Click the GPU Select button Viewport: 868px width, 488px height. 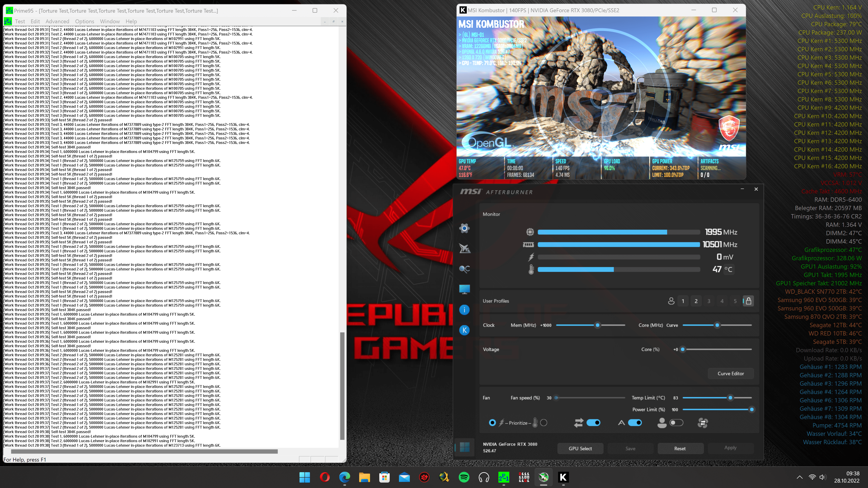(x=580, y=448)
